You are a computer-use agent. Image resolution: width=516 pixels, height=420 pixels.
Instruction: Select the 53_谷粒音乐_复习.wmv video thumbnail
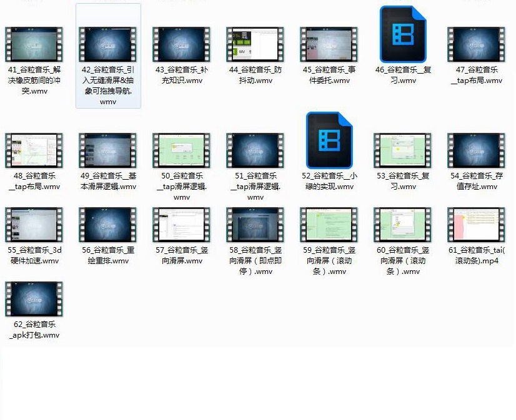(402, 151)
